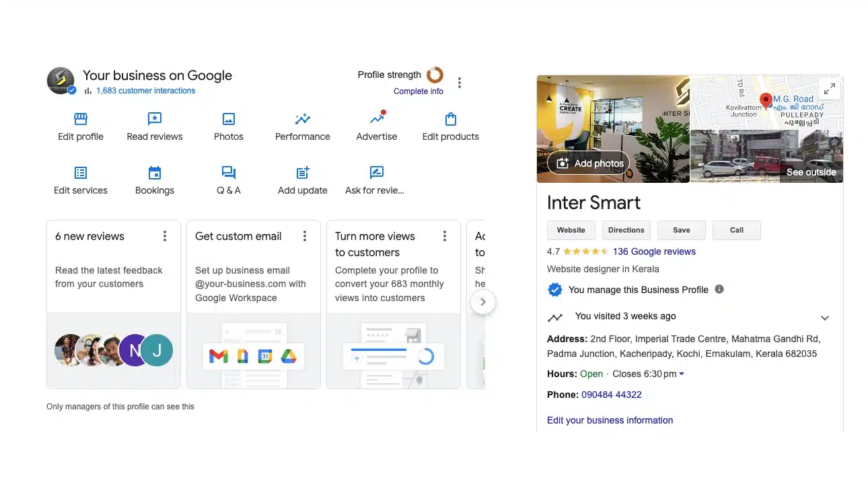Image resolution: width=868 pixels, height=484 pixels.
Task: Open options menu on Turn more views card
Action: click(x=445, y=236)
